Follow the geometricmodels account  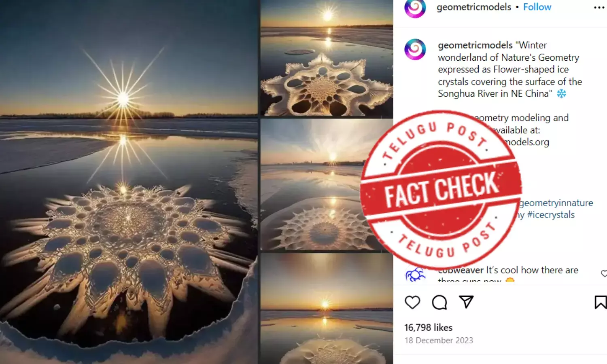(x=537, y=7)
